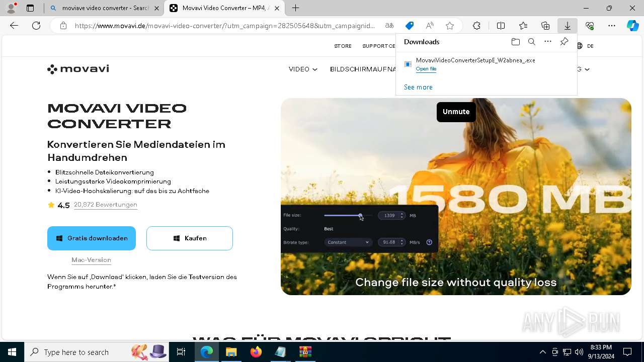Click Open file for downloaded installer
644x362 pixels.
coord(426,69)
